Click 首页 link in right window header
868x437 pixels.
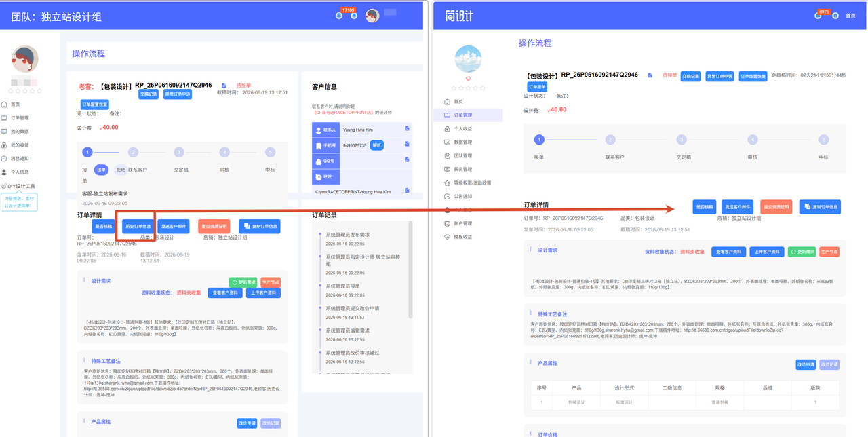pos(850,16)
